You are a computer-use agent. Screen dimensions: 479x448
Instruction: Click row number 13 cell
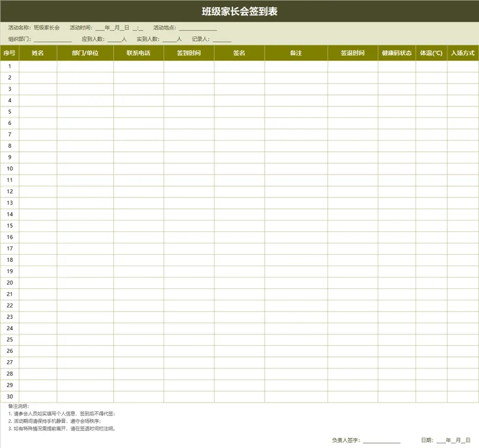[10, 203]
